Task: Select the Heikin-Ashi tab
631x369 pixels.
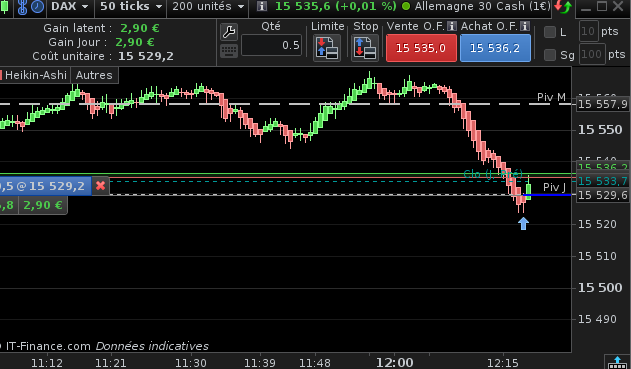Action: click(35, 75)
